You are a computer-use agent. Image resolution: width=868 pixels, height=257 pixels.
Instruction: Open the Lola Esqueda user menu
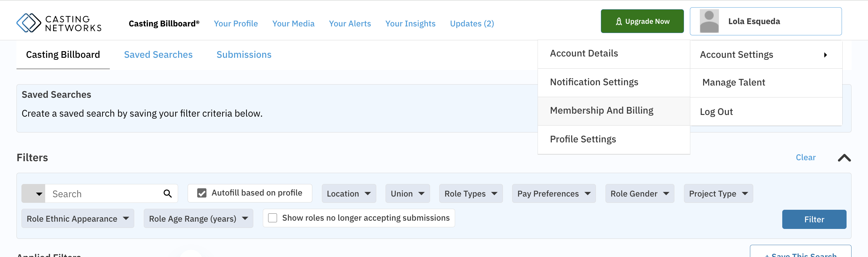click(765, 21)
